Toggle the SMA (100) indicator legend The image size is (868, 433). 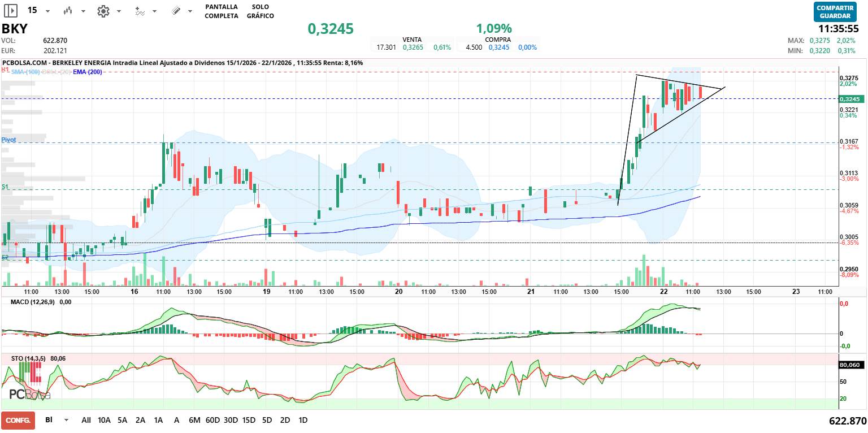coord(25,72)
